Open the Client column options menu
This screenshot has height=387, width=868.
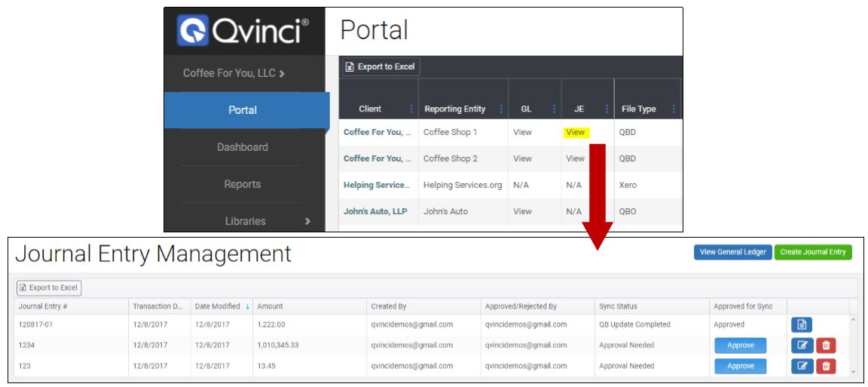pos(411,109)
